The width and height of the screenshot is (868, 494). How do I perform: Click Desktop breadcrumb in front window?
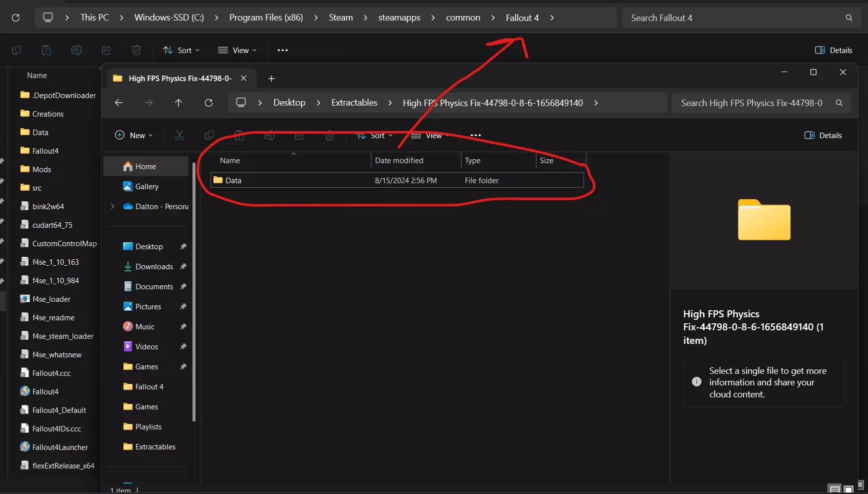click(x=289, y=103)
